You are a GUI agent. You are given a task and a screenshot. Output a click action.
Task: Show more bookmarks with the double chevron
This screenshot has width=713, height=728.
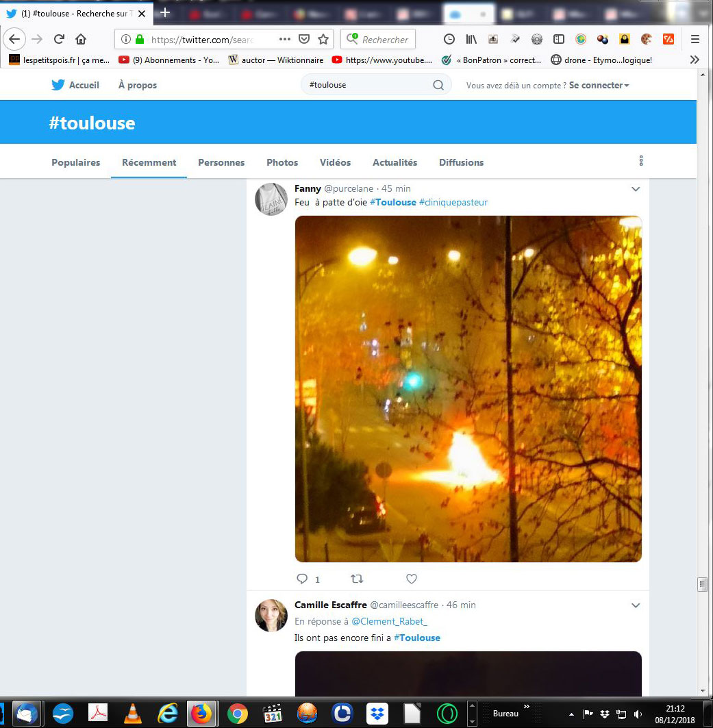point(695,60)
